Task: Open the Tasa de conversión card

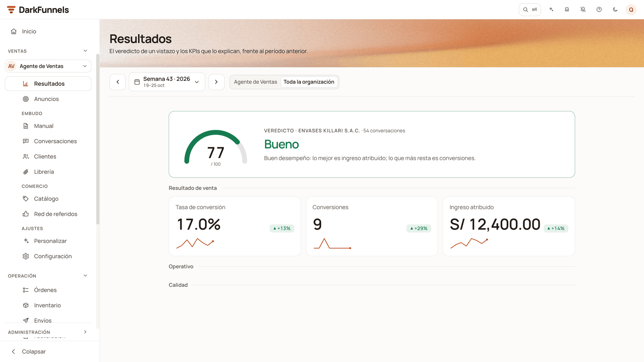Action: [x=235, y=226]
